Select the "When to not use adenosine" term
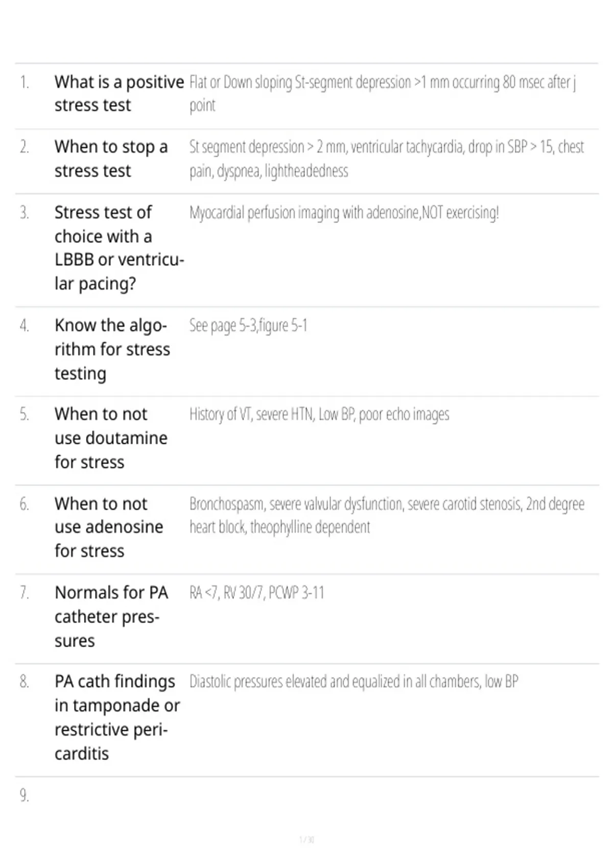 click(x=109, y=527)
